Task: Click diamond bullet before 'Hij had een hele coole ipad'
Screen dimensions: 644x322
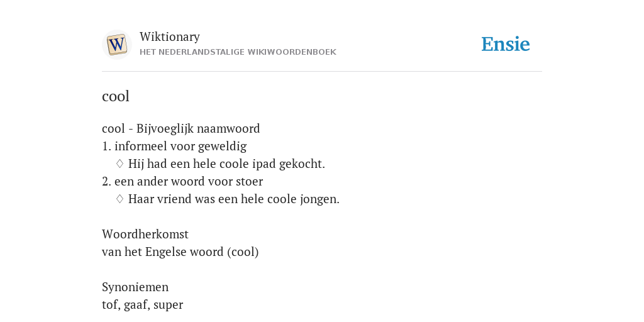Action: (x=120, y=164)
